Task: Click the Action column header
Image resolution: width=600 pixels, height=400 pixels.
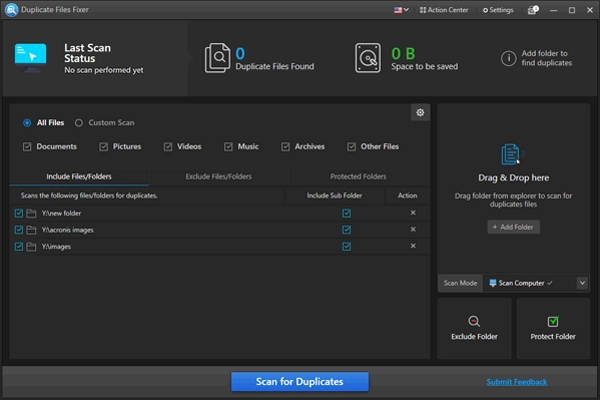Action: pos(407,196)
